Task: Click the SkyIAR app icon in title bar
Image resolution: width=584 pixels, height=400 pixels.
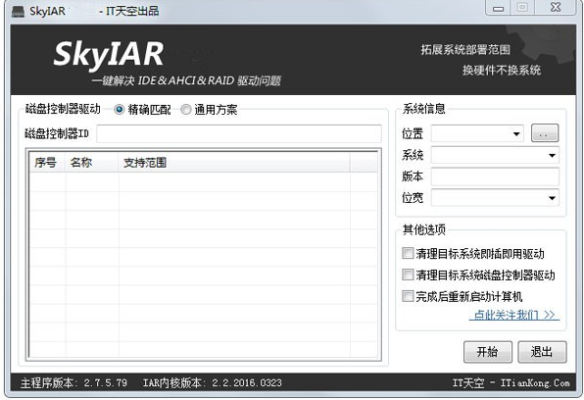Action: (x=18, y=11)
